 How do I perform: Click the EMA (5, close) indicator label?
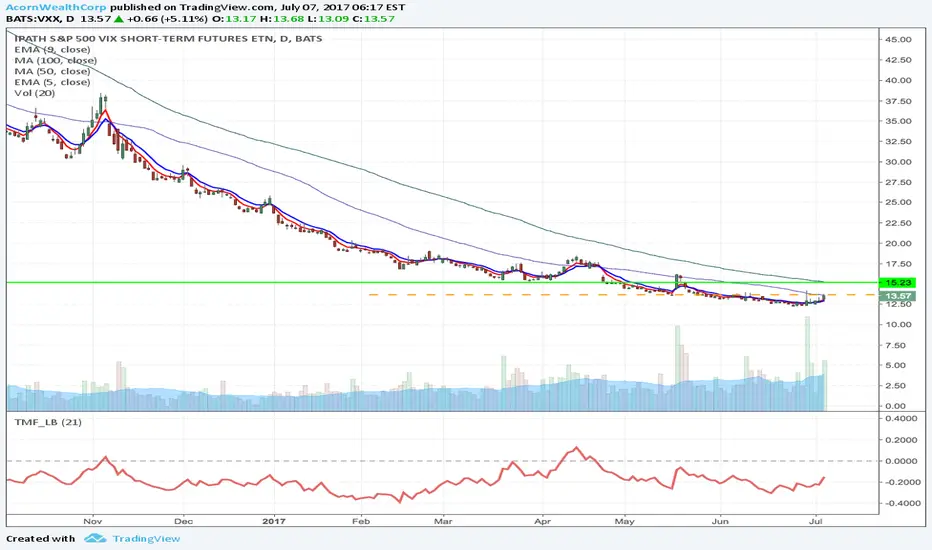point(52,82)
